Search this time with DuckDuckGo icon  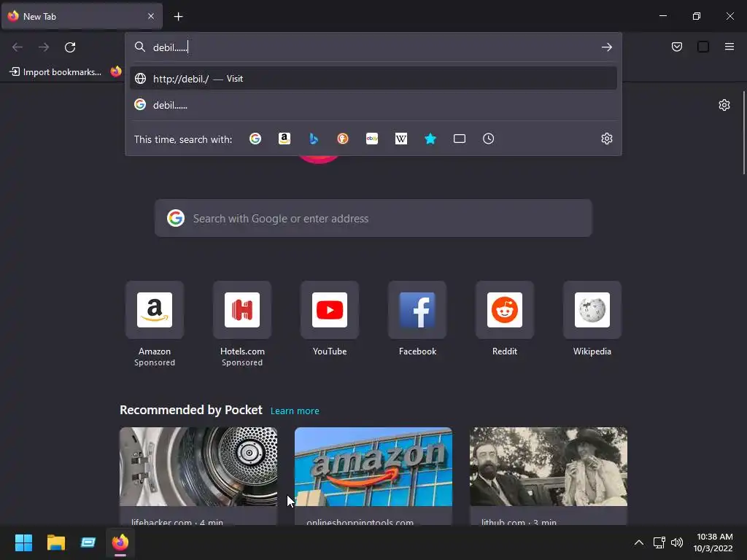343,139
